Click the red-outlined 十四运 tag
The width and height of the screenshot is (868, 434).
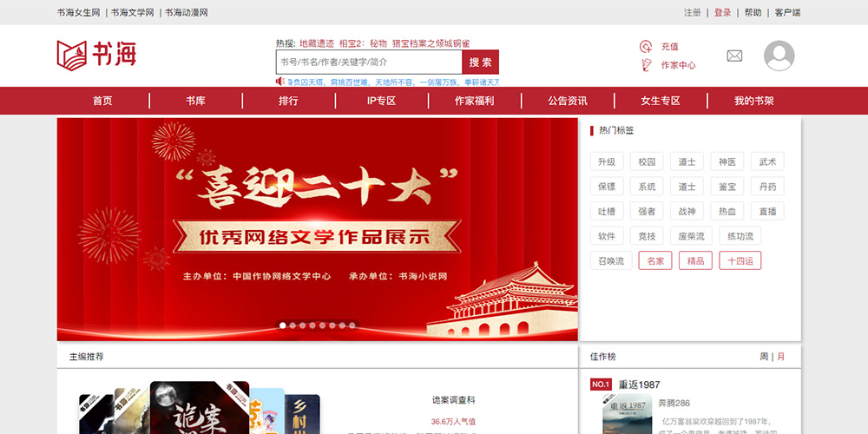click(x=740, y=260)
